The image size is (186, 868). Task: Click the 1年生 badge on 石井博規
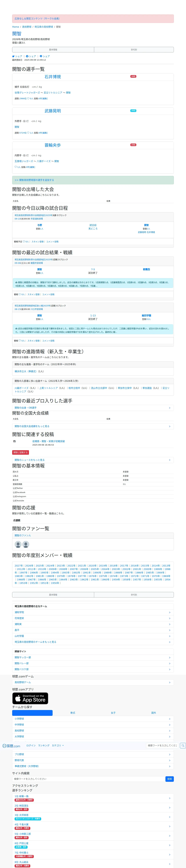pyautogui.click(x=133, y=77)
